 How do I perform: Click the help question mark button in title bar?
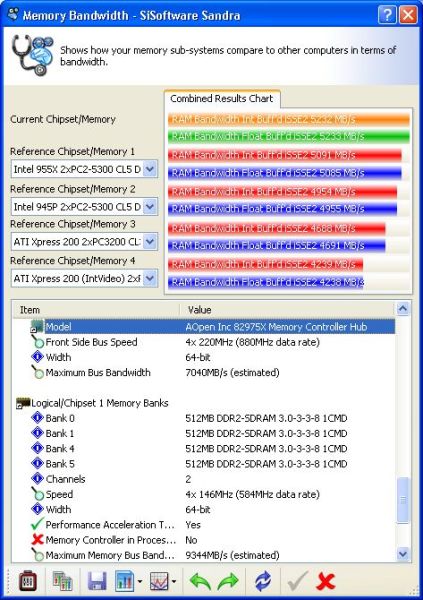tap(387, 15)
